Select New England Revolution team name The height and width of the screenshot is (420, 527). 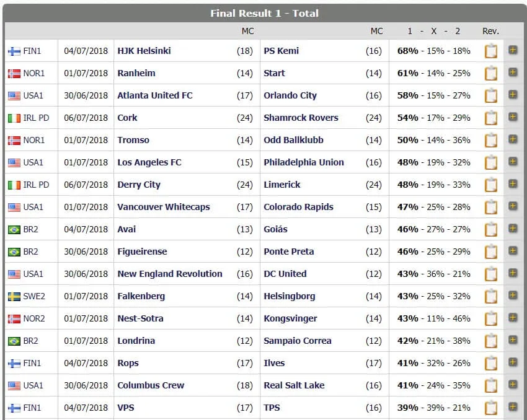(x=170, y=274)
